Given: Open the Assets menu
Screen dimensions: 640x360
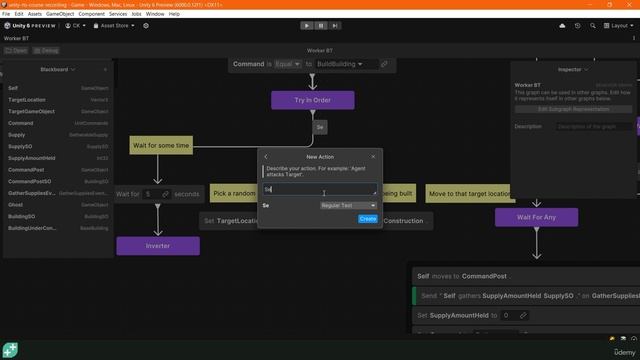Looking at the screenshot, I should (x=35, y=14).
